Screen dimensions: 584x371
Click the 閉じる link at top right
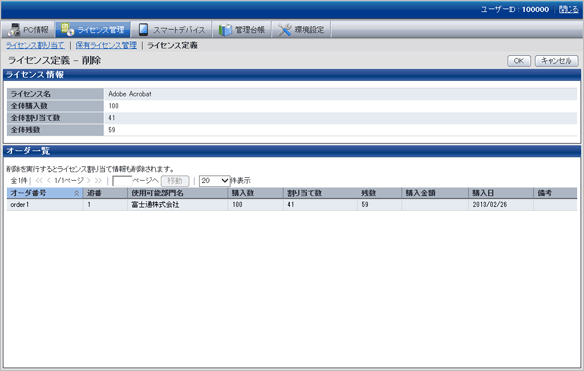coord(568,9)
